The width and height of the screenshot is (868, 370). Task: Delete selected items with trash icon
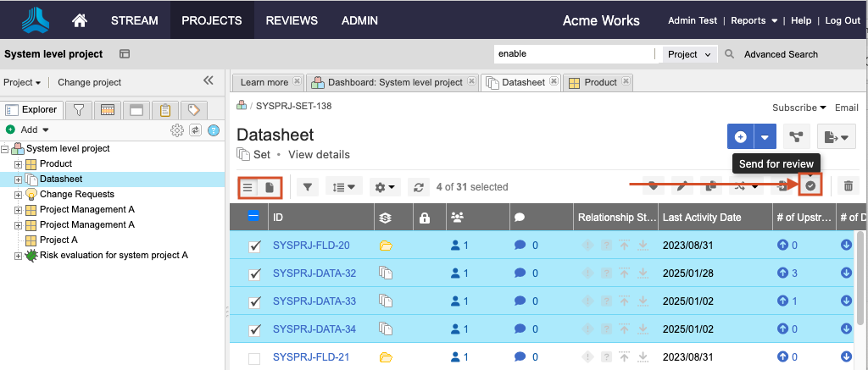(849, 186)
